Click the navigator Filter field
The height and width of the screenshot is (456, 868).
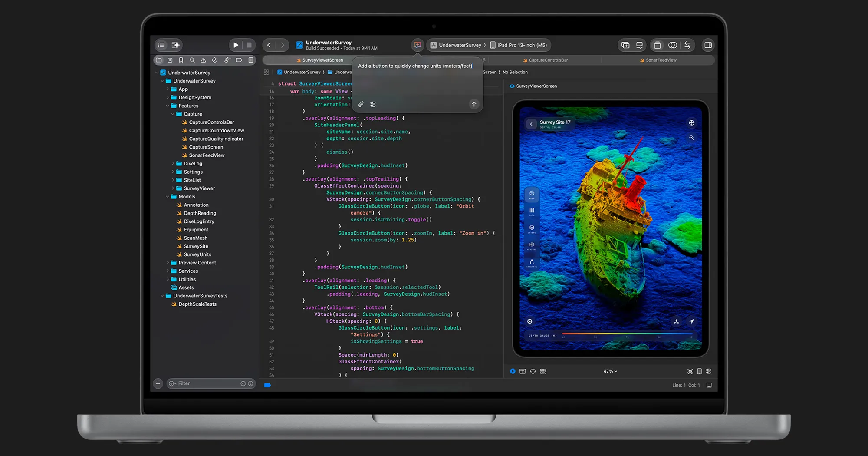click(x=211, y=383)
